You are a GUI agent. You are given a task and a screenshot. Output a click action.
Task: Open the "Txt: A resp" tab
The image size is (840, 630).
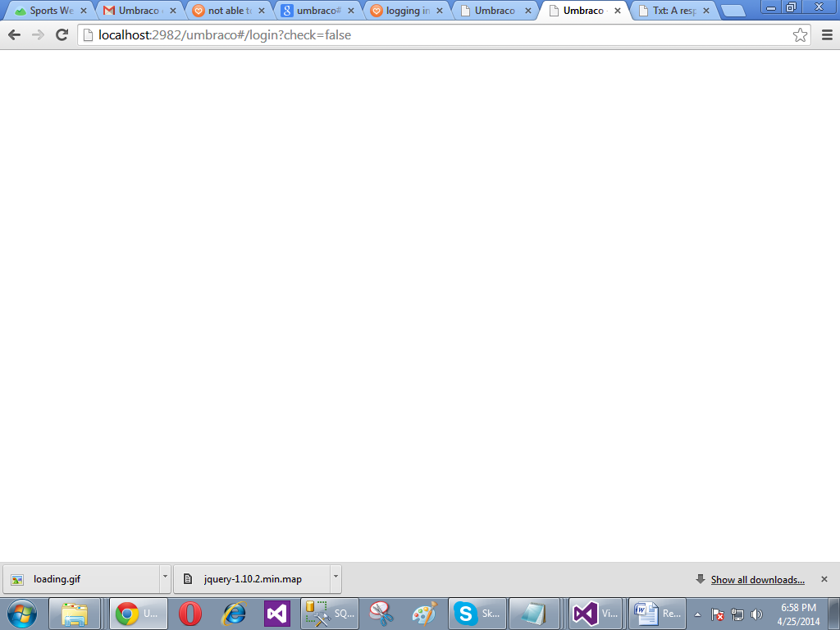(x=673, y=11)
